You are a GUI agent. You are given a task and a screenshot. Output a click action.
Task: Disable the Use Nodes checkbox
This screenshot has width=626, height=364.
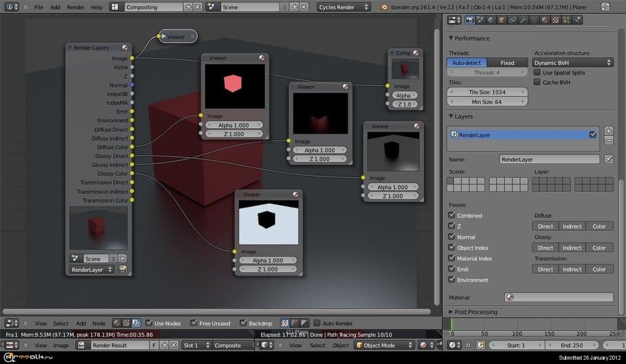coord(149,323)
